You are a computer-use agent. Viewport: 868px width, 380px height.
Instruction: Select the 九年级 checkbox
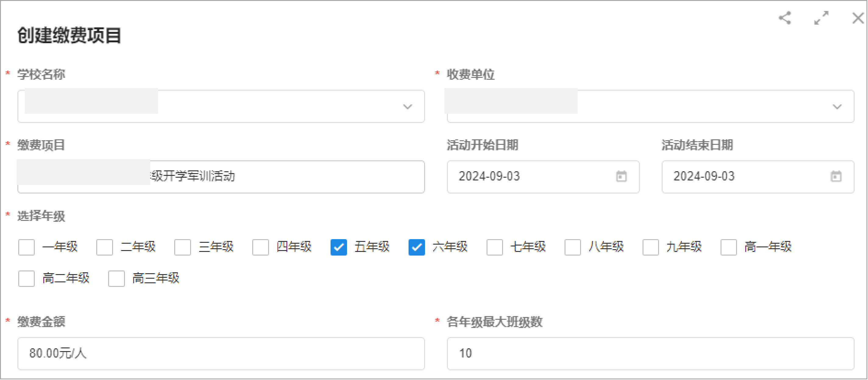[x=650, y=247]
